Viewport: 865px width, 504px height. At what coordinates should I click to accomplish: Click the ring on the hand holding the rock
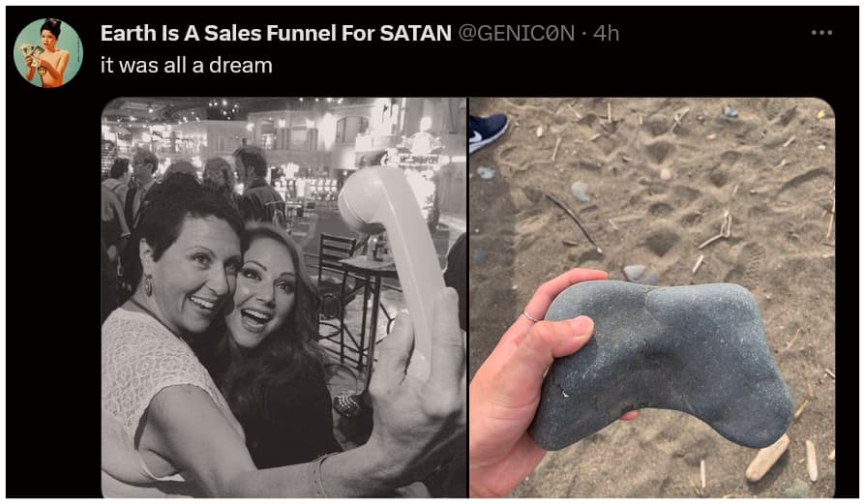tap(530, 316)
